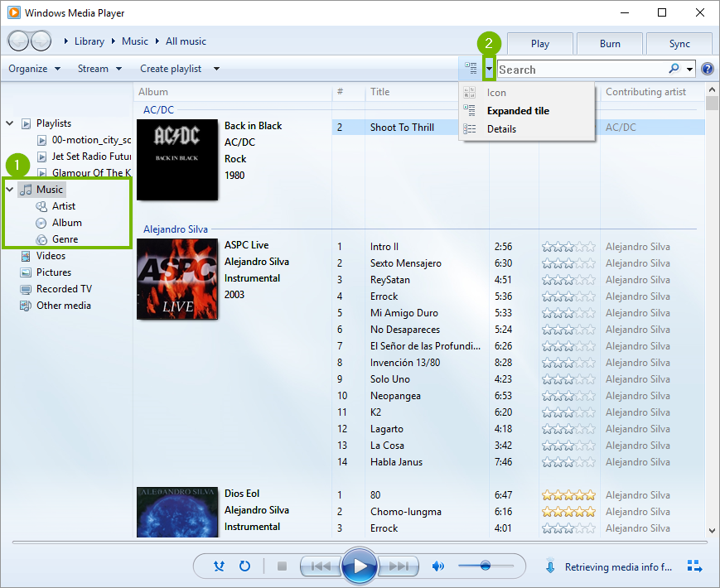Switch to Now Playing mode
The image size is (720, 588).
click(x=694, y=566)
